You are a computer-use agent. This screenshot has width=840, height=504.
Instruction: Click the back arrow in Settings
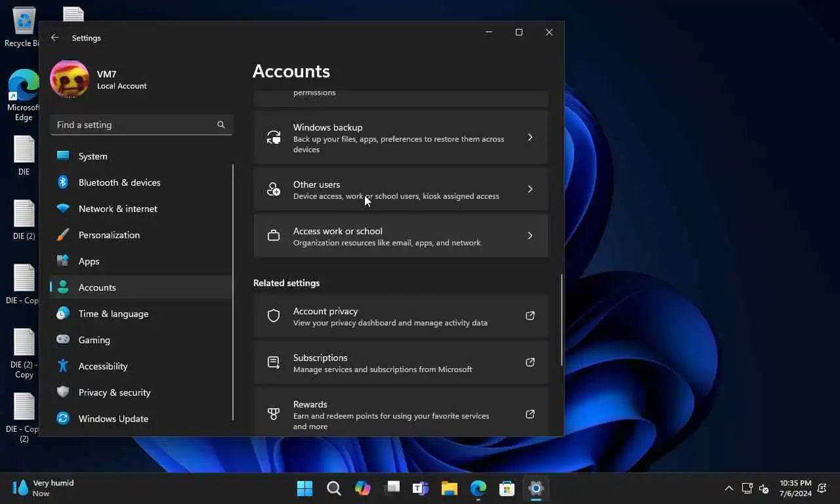[55, 38]
